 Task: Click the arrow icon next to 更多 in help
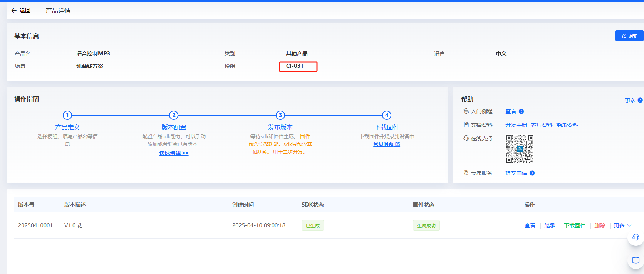tap(640, 100)
